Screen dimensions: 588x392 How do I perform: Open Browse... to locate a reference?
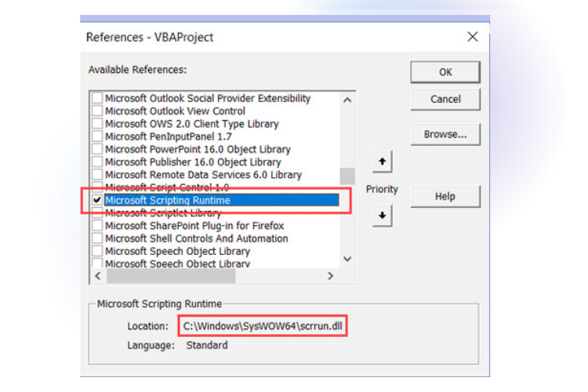pos(445,134)
